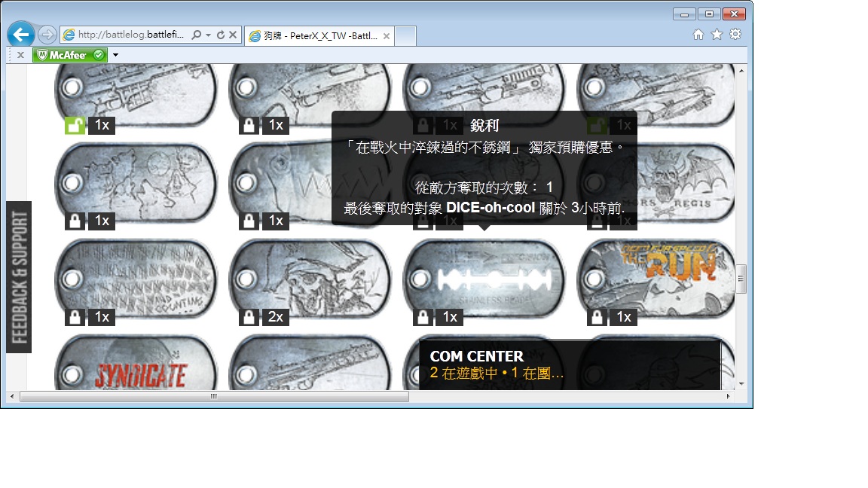Click the browser Forward arrow button

point(46,35)
